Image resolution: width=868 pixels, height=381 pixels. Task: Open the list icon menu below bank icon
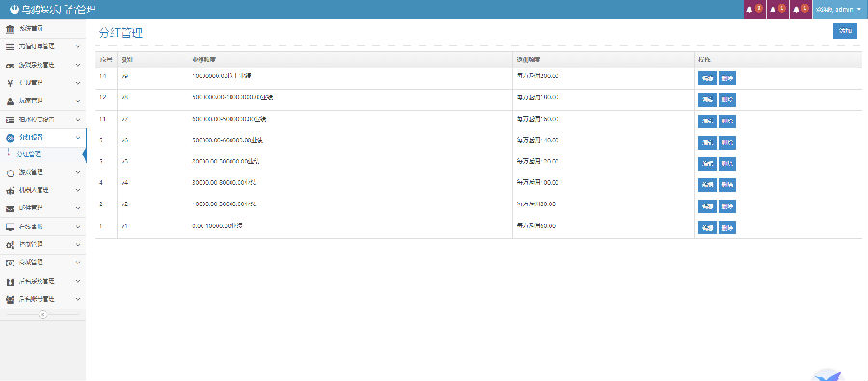coord(43,46)
